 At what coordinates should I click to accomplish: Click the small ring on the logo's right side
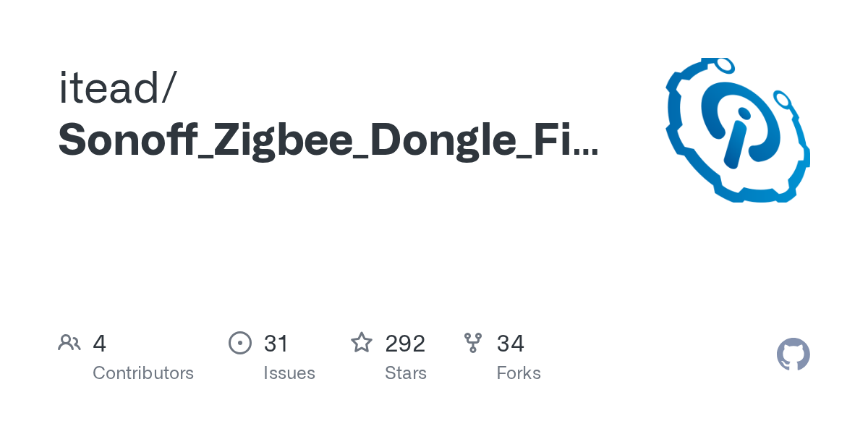(783, 98)
